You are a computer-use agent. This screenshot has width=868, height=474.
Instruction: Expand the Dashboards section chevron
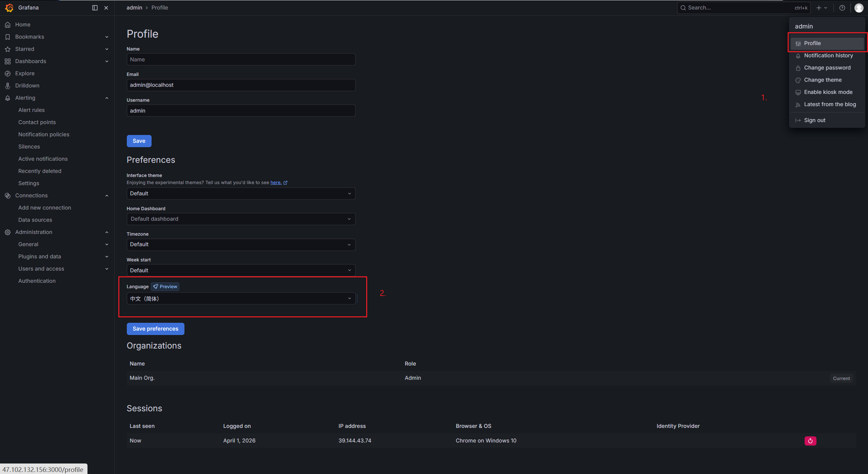point(107,61)
